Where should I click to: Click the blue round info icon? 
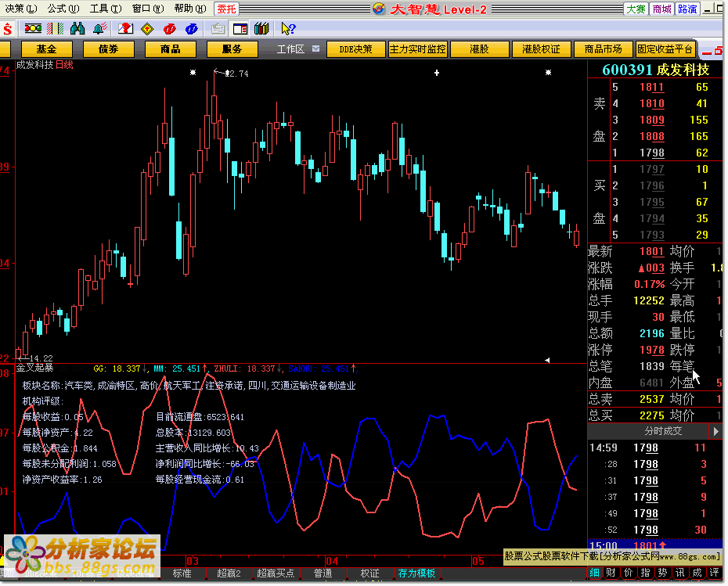point(191,29)
